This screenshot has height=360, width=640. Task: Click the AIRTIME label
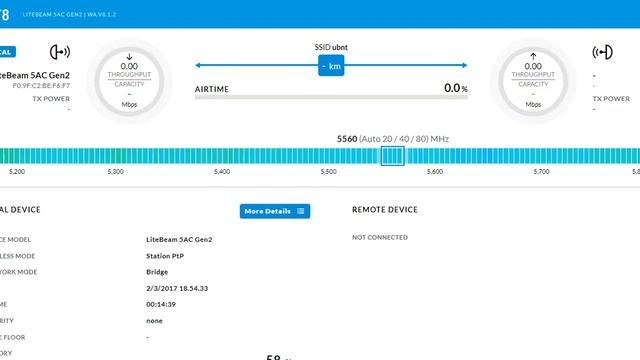click(x=211, y=89)
